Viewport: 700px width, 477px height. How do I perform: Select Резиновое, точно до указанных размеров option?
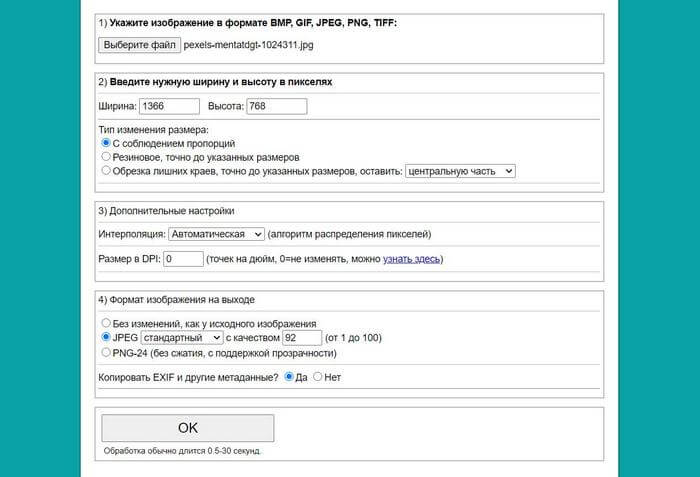107,157
